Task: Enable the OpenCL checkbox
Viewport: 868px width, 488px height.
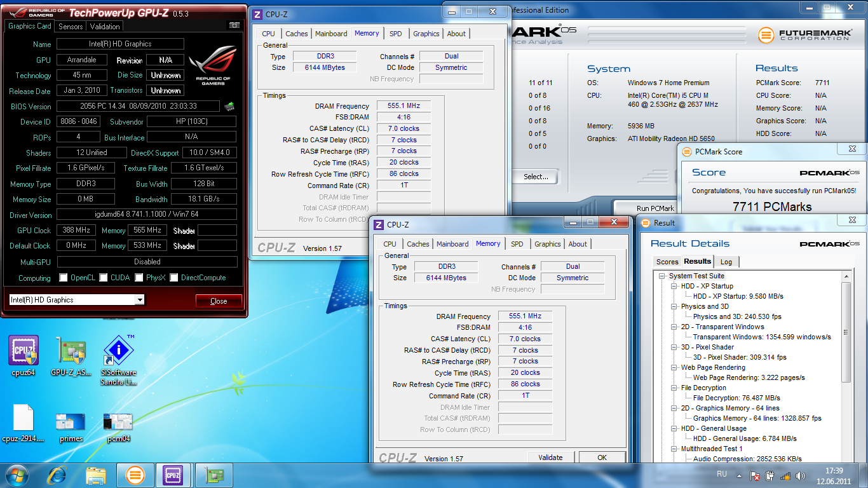Action: pos(63,278)
